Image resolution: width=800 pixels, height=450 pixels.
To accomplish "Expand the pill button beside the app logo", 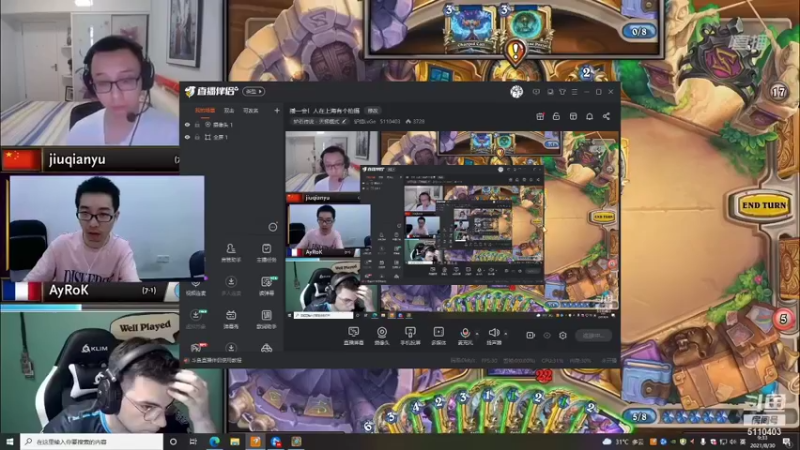I will click(x=254, y=91).
